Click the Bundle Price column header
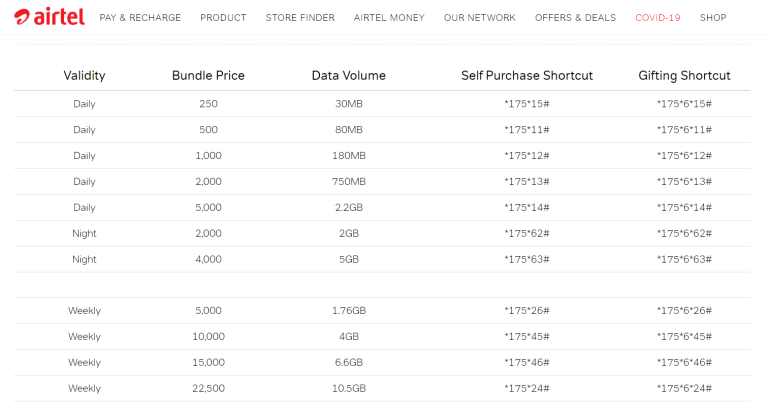This screenshot has height=410, width=768. tap(208, 75)
